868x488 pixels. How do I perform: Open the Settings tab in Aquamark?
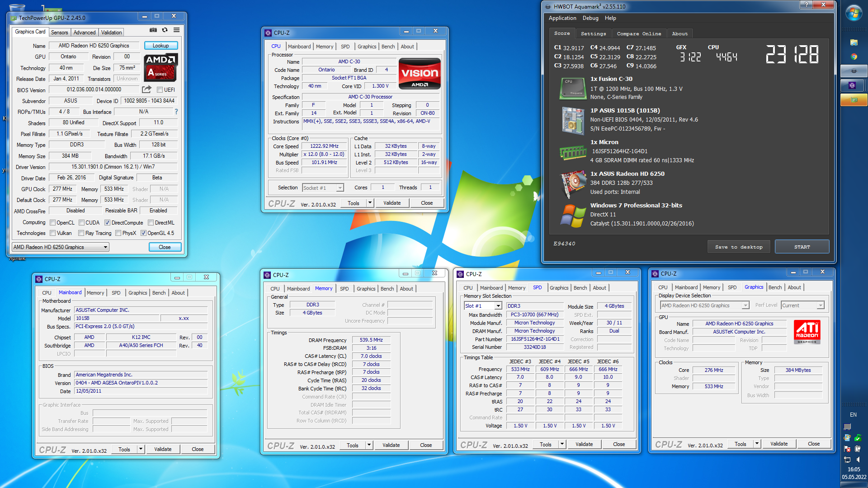pyautogui.click(x=593, y=33)
